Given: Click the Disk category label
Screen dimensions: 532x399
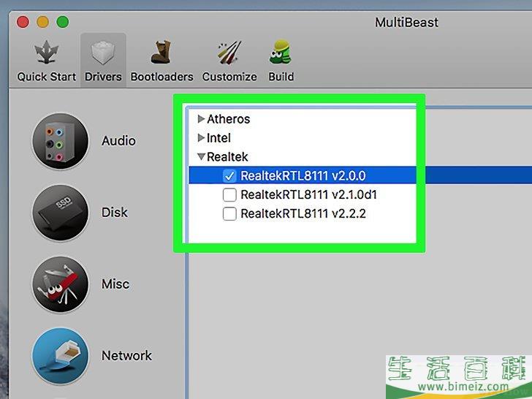Looking at the screenshot, I should coord(114,213).
